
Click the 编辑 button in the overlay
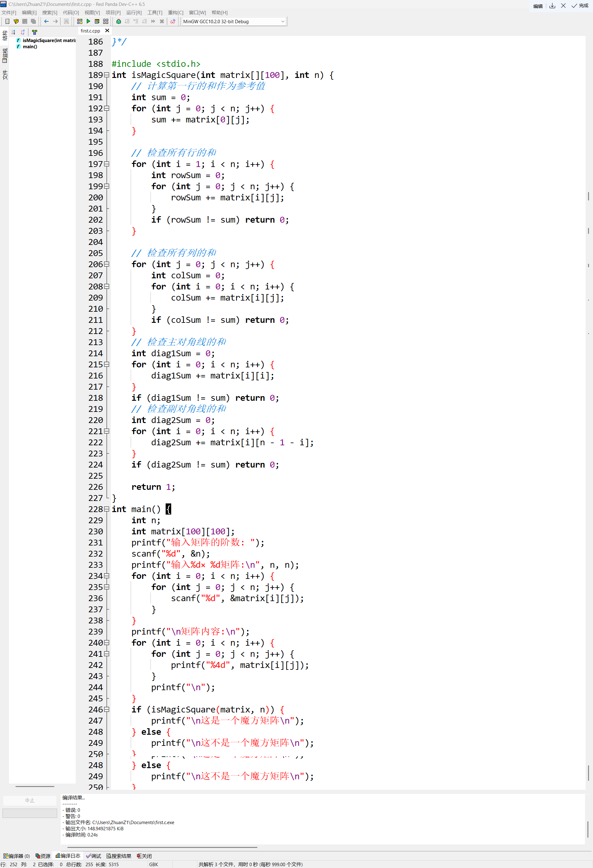(538, 6)
